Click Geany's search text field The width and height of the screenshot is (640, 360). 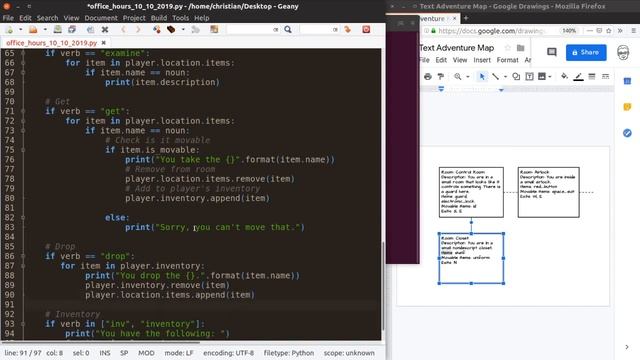[253, 29]
